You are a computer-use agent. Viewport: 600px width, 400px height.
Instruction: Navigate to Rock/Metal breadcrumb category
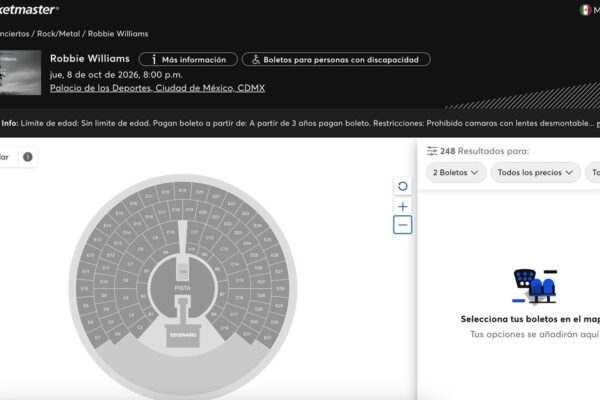tap(59, 33)
